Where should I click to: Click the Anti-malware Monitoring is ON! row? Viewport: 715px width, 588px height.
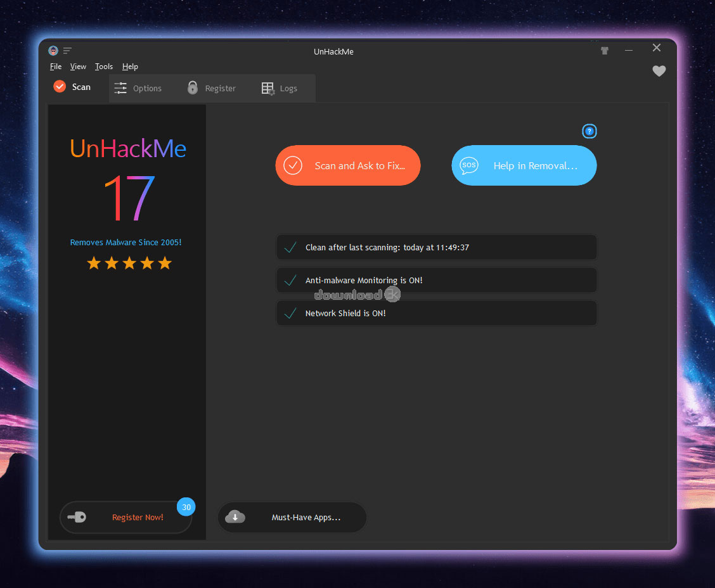437,280
